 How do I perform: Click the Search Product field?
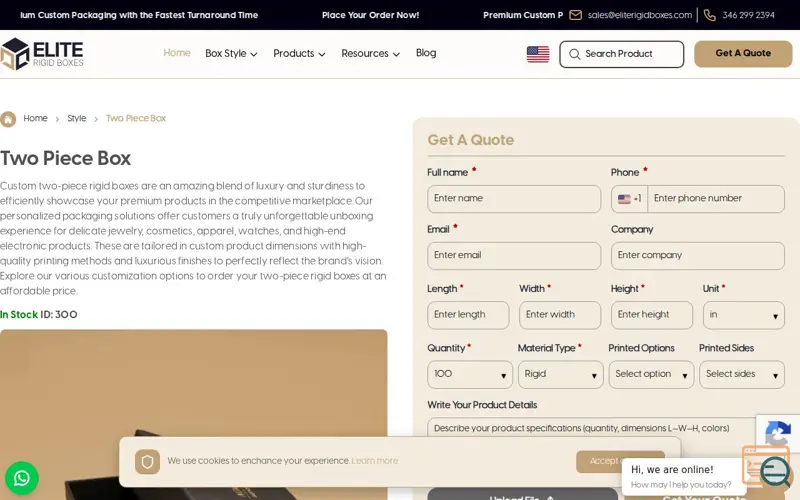(x=621, y=54)
